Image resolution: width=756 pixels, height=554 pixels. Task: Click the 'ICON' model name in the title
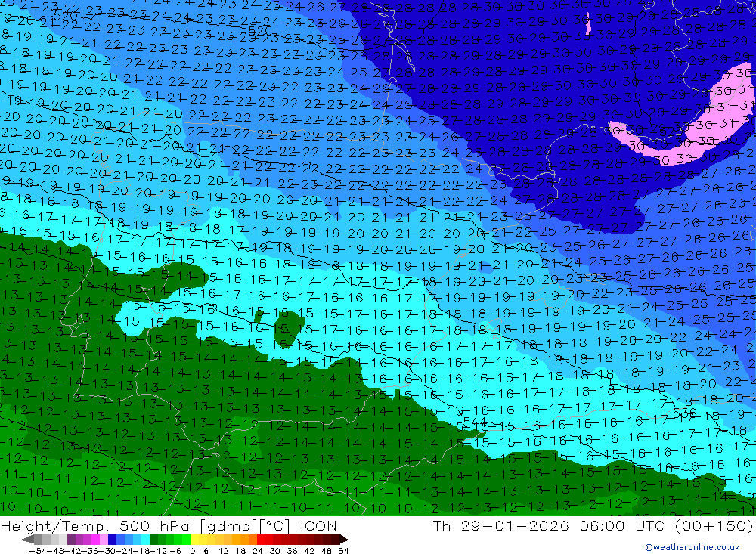[319, 525]
